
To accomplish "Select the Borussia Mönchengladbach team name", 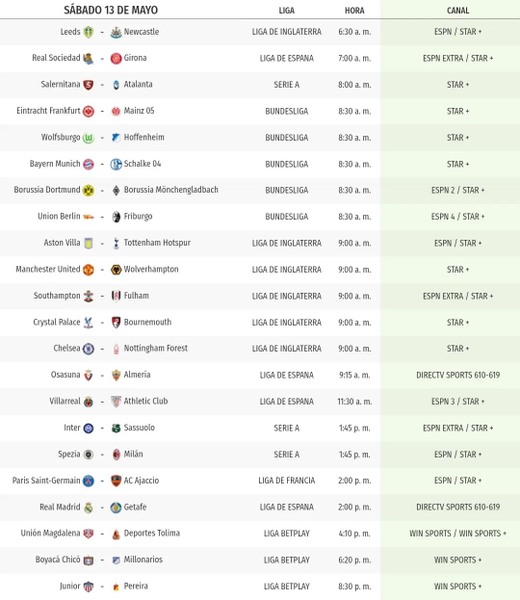I will click(171, 190).
